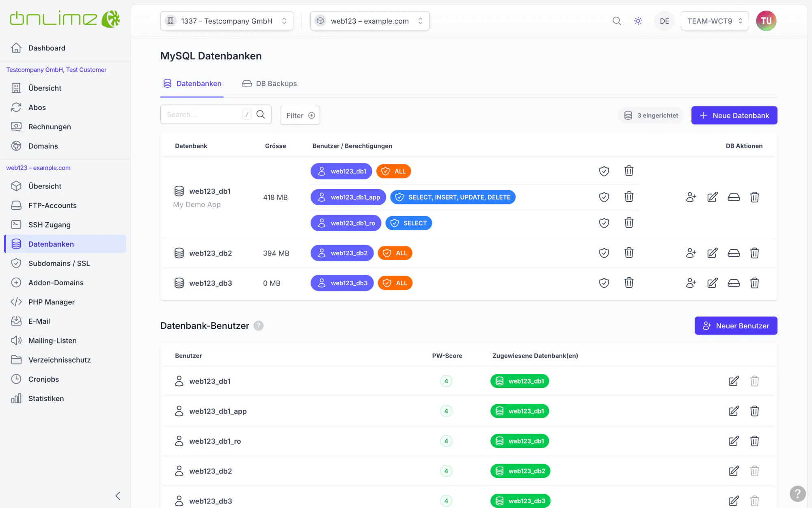Open the header search magnifier
The width and height of the screenshot is (812, 508).
617,21
